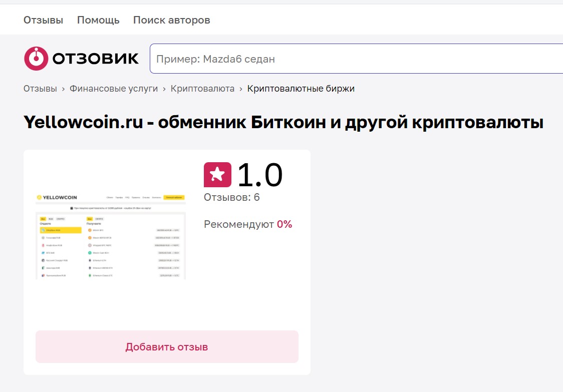Open the Финансовые услуги breadcrumb

pos(114,89)
